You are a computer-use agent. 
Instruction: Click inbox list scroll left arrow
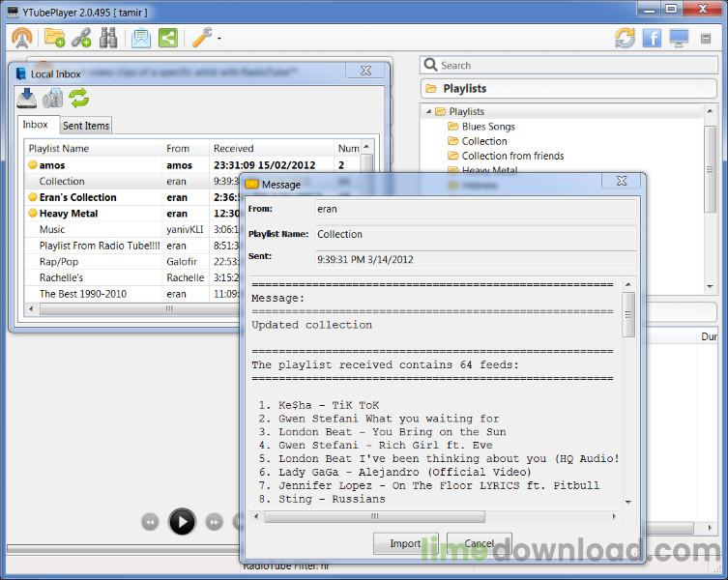click(x=31, y=308)
